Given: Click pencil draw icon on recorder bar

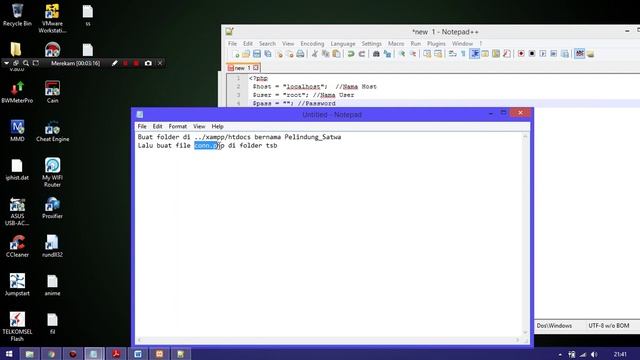Looking at the screenshot, I should coord(115,63).
